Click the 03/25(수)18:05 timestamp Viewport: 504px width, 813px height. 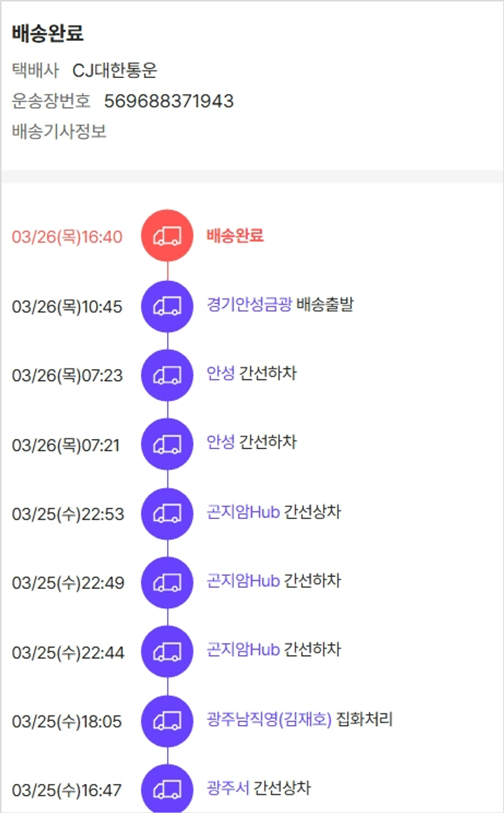click(x=67, y=722)
